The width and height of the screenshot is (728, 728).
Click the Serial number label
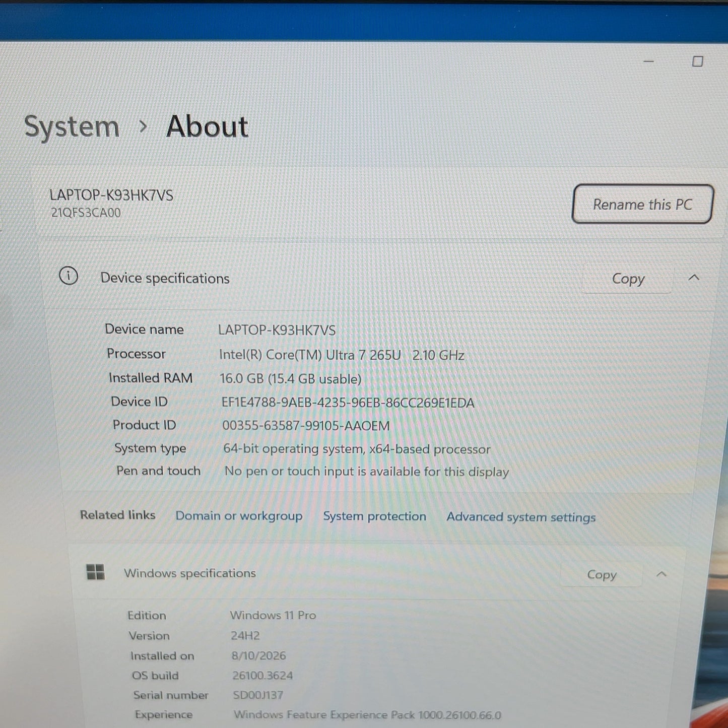[171, 695]
